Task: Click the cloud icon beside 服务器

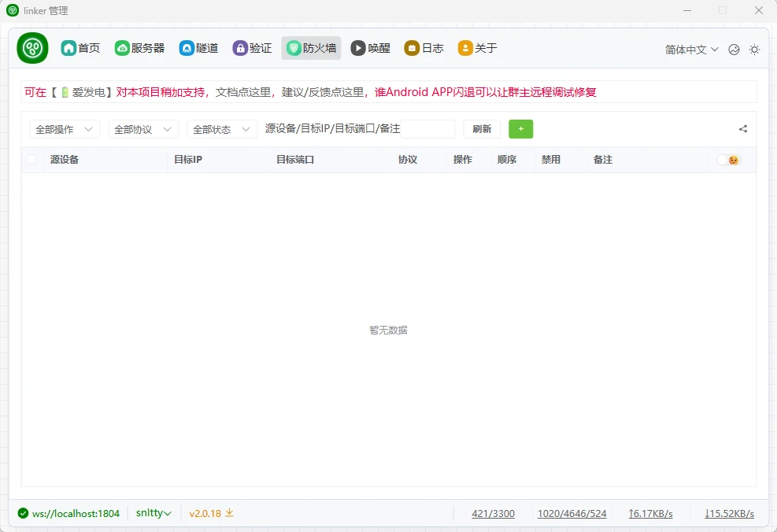Action: point(122,48)
